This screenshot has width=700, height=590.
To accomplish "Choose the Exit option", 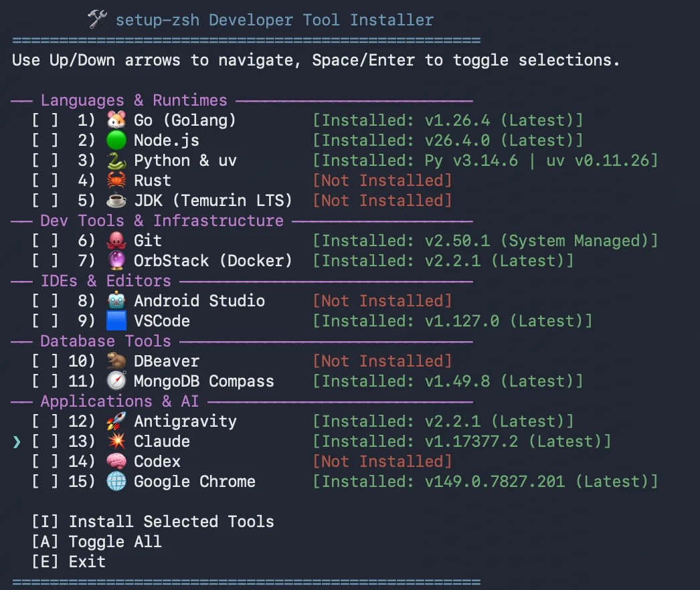I will click(69, 562).
